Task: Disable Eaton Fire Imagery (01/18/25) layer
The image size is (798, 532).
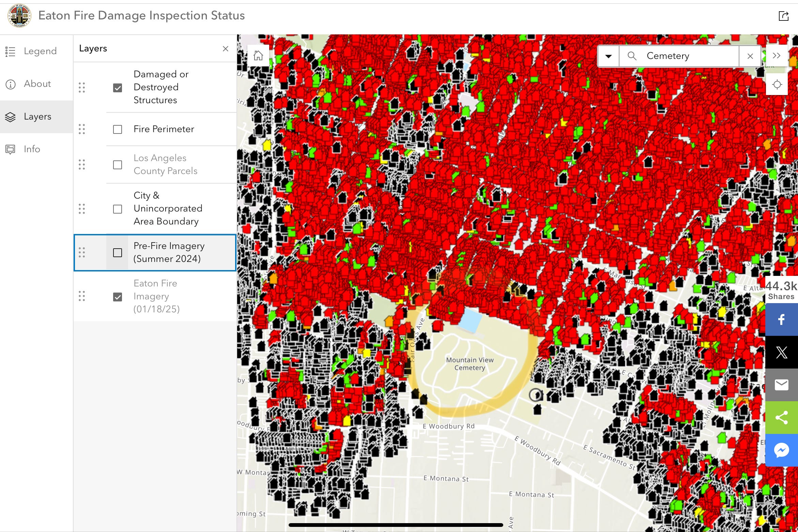Action: coord(118,297)
